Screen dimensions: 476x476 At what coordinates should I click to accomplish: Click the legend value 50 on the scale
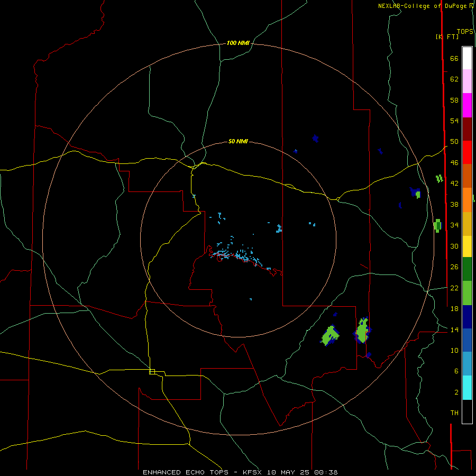(454, 141)
